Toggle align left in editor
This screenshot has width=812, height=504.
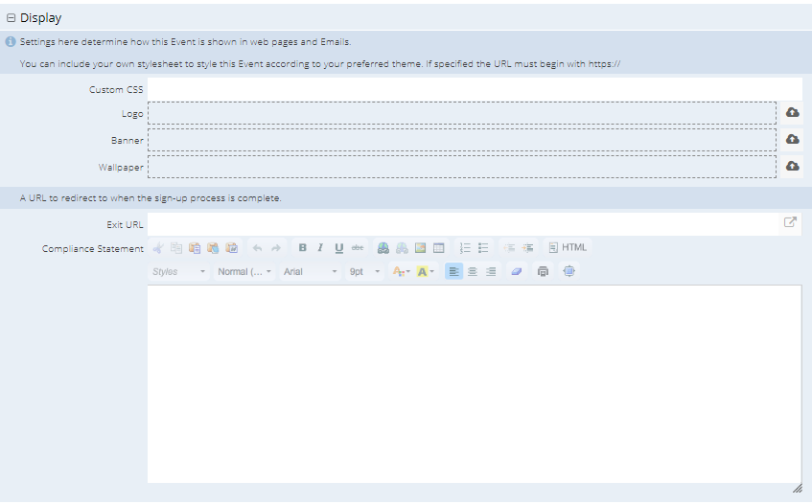coord(454,272)
